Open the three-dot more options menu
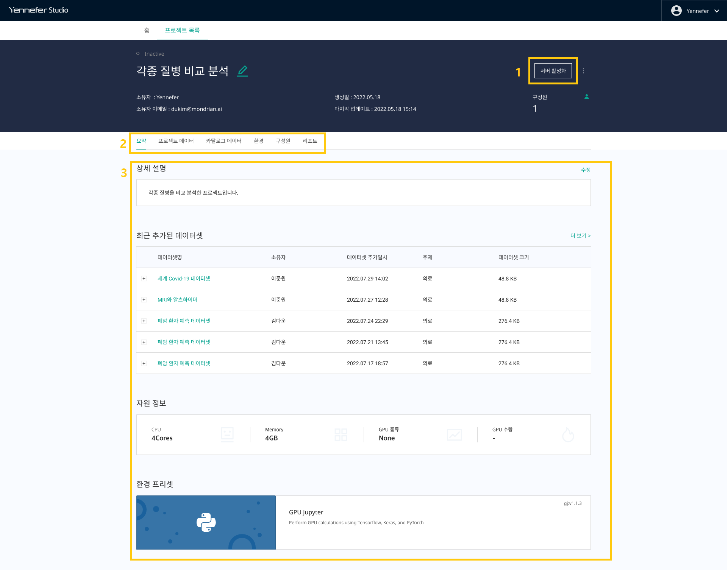 [x=583, y=71]
